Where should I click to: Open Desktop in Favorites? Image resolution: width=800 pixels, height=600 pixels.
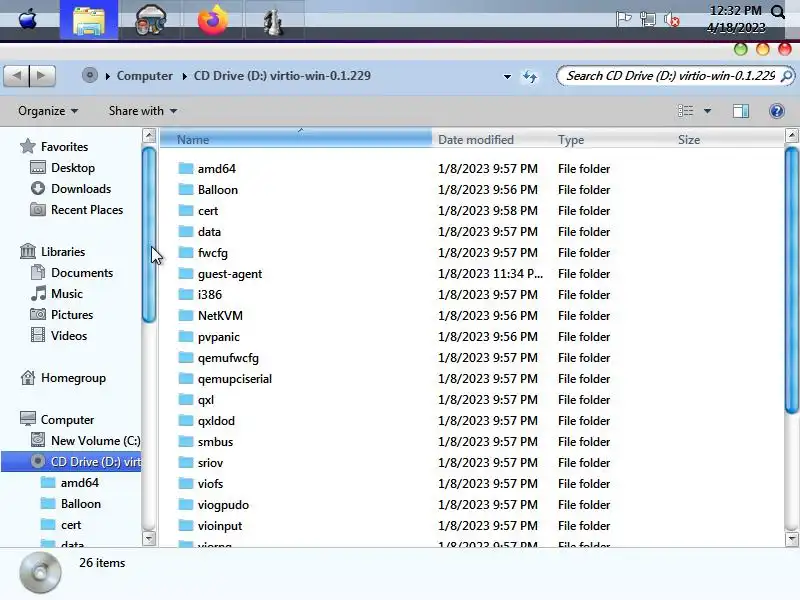pyautogui.click(x=73, y=168)
